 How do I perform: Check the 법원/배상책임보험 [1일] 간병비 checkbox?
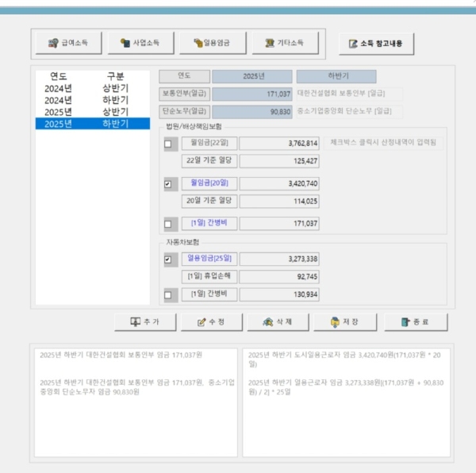pyautogui.click(x=168, y=224)
